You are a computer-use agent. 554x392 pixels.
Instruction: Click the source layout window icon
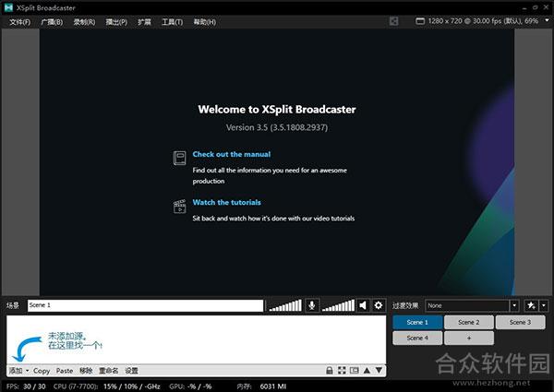pos(354,371)
